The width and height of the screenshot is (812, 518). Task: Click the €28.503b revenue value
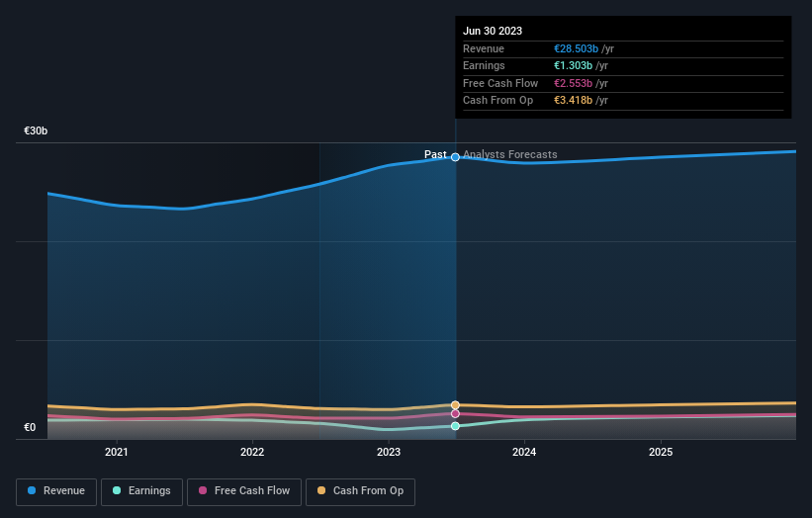click(x=576, y=48)
